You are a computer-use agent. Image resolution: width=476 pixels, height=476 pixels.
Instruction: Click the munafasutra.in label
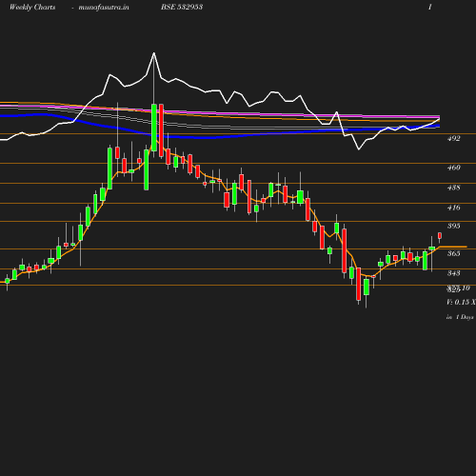(104, 8)
